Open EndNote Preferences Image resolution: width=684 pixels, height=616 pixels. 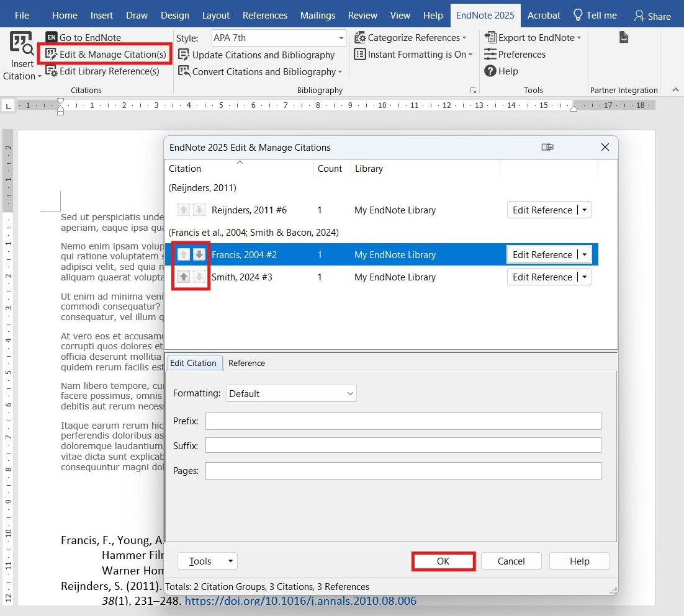pyautogui.click(x=515, y=55)
